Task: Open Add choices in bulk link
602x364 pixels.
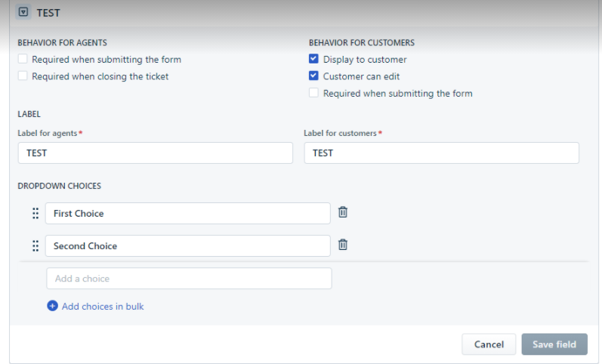Action: 103,307
